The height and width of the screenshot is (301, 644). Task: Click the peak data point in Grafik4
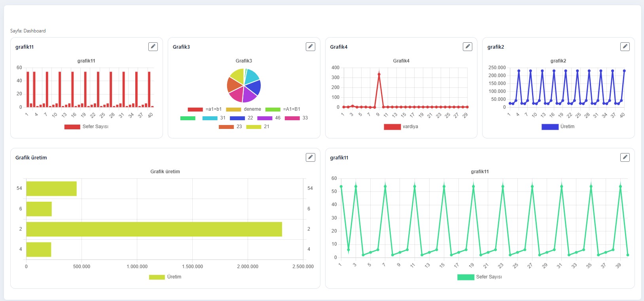point(379,74)
